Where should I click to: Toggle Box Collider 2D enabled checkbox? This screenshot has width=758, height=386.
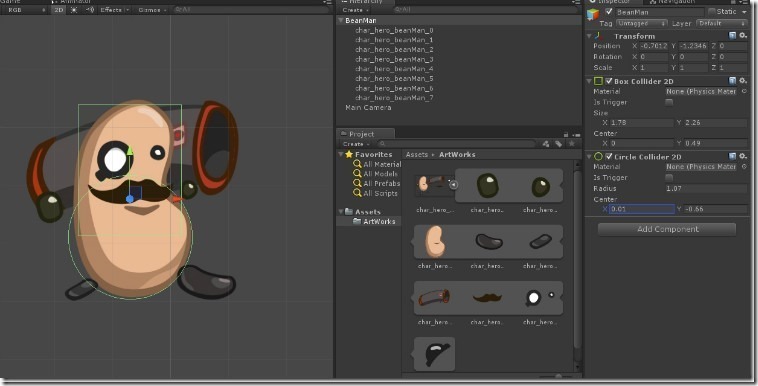[x=609, y=81]
